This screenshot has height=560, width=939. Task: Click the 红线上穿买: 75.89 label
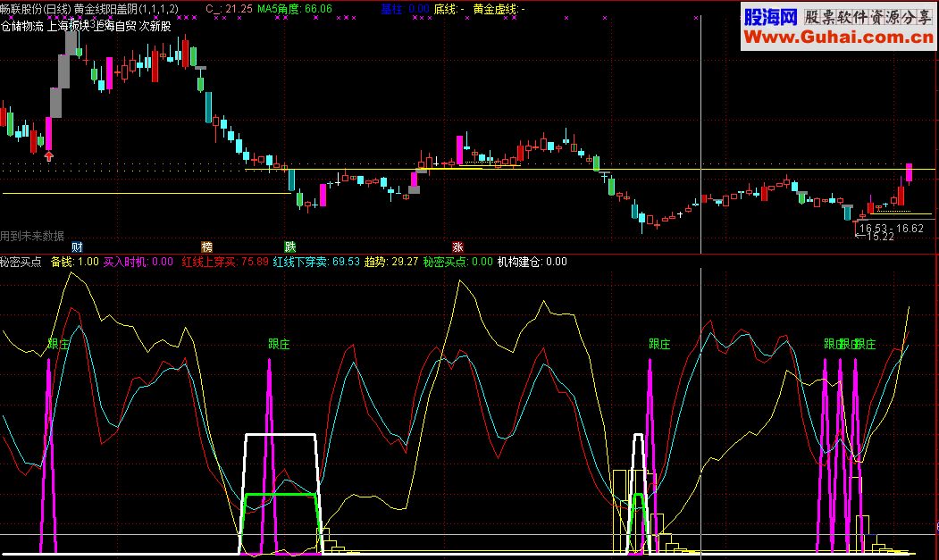225,262
